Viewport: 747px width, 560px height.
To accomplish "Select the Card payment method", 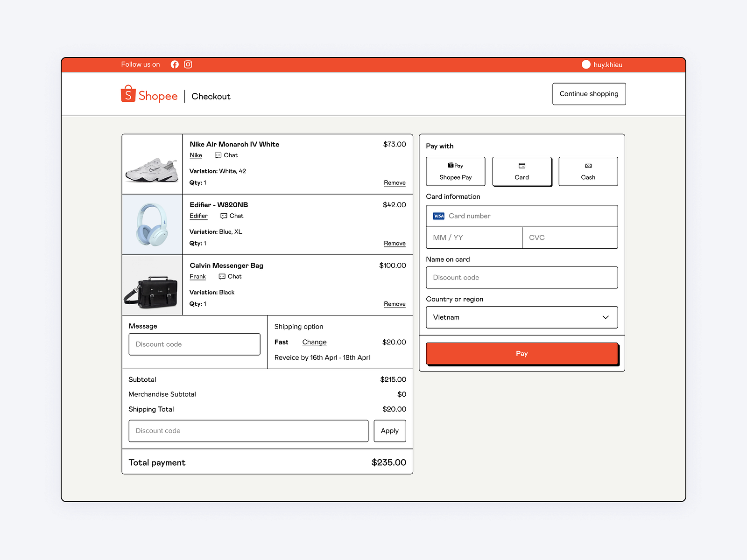I will point(522,171).
